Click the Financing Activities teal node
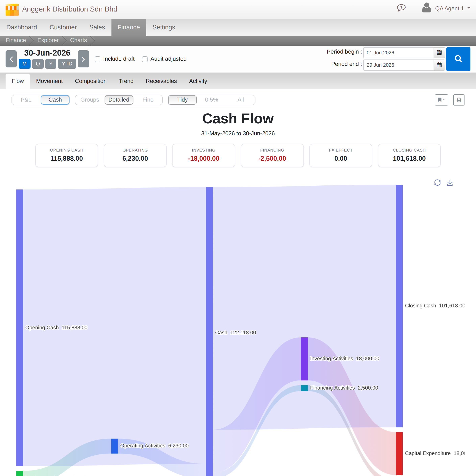The height and width of the screenshot is (476, 476). click(304, 388)
